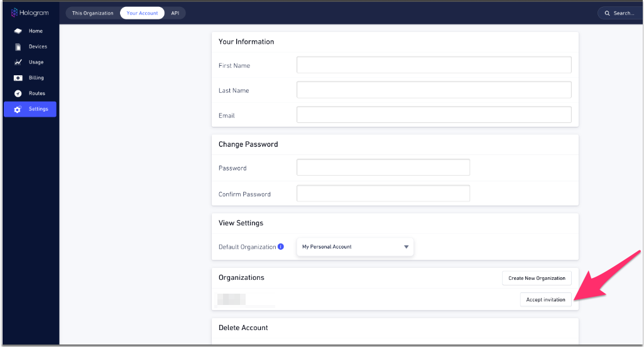This screenshot has width=644, height=347.
Task: Switch to the API tab
Action: point(175,13)
